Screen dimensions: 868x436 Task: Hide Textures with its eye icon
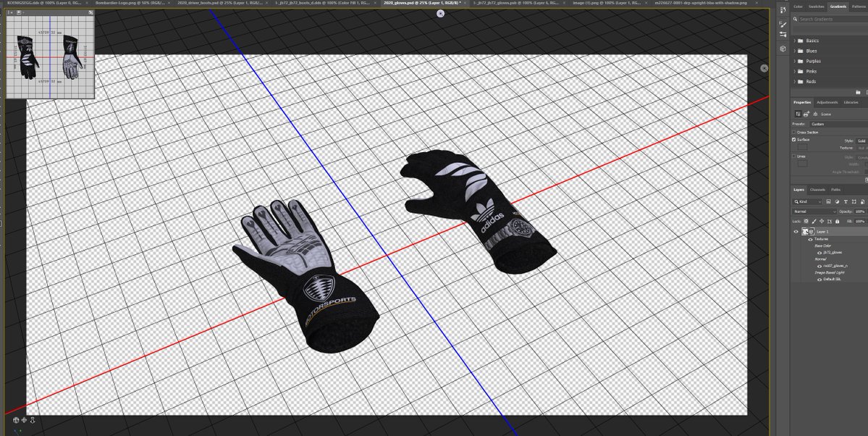coord(811,239)
